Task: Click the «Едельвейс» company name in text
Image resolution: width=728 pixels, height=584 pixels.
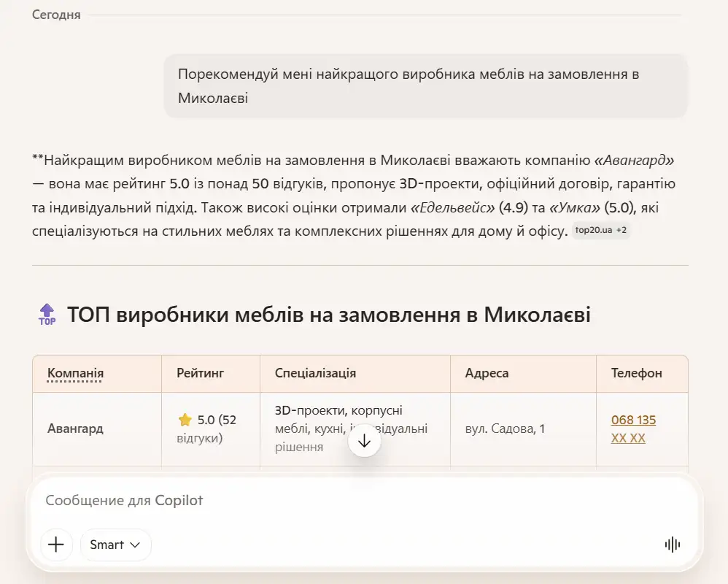Action: click(x=453, y=207)
